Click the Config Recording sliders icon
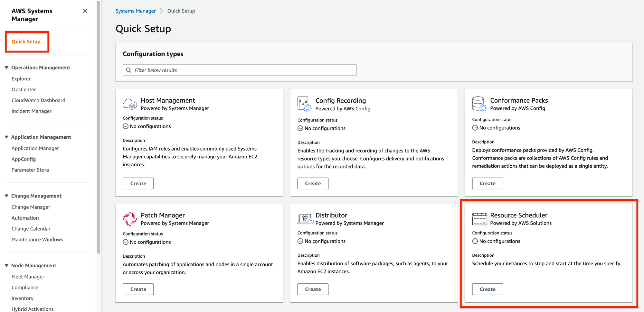The image size is (644, 312). 304,104
